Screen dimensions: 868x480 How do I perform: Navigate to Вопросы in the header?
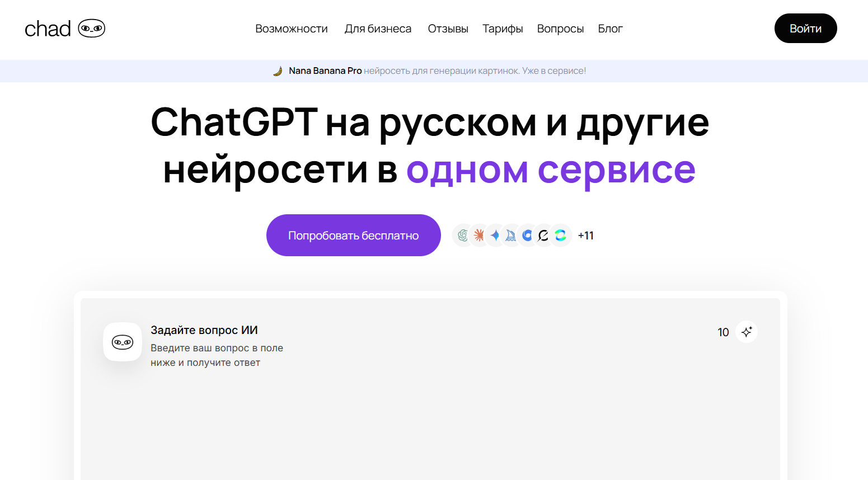point(560,29)
